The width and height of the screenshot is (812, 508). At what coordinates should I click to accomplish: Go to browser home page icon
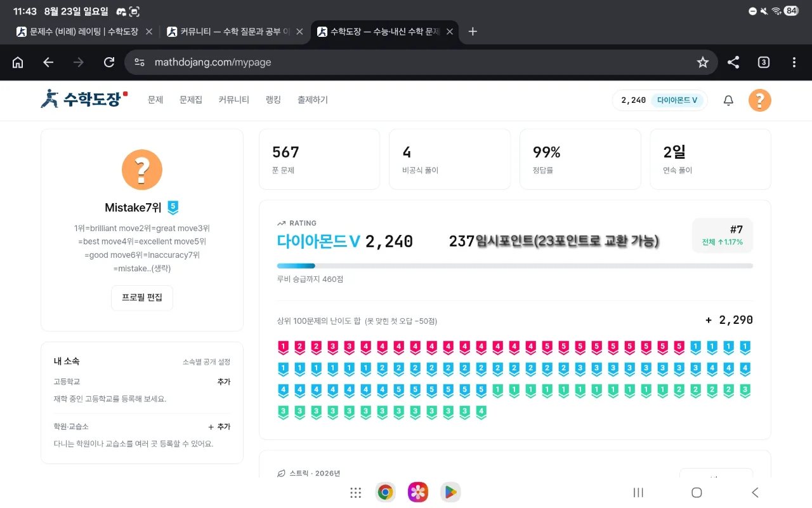pos(18,62)
